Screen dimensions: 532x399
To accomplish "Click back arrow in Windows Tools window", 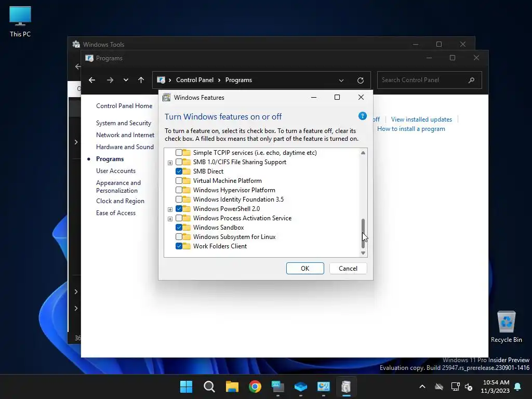I will 78,66.
